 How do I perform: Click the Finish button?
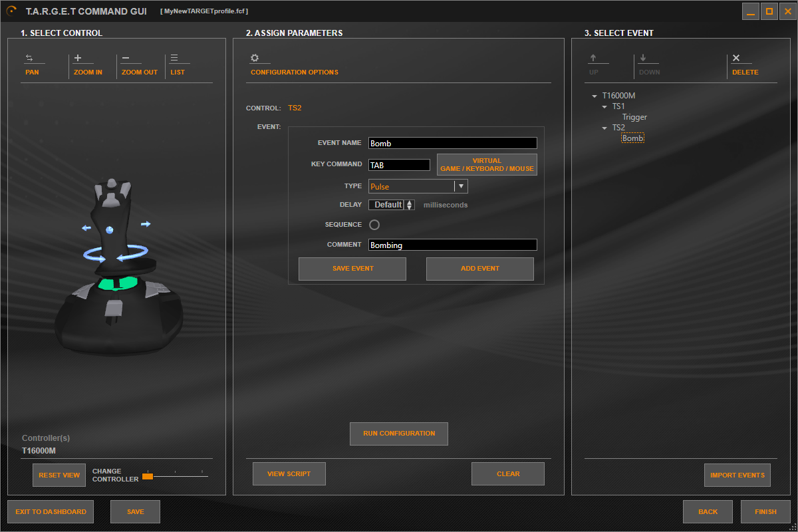pos(765,512)
